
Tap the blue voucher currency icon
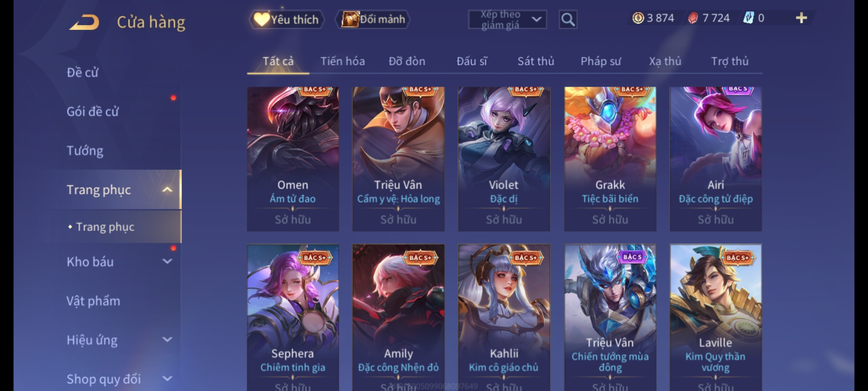[x=748, y=18]
